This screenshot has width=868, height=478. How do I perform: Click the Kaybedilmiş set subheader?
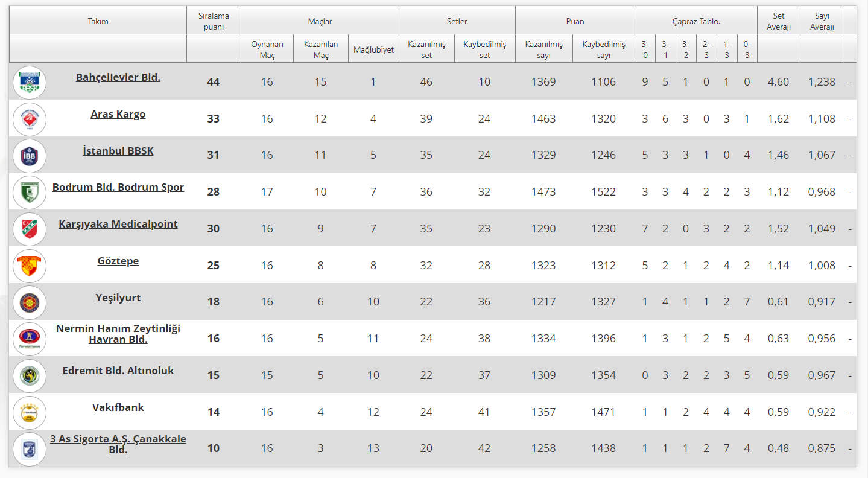point(484,49)
